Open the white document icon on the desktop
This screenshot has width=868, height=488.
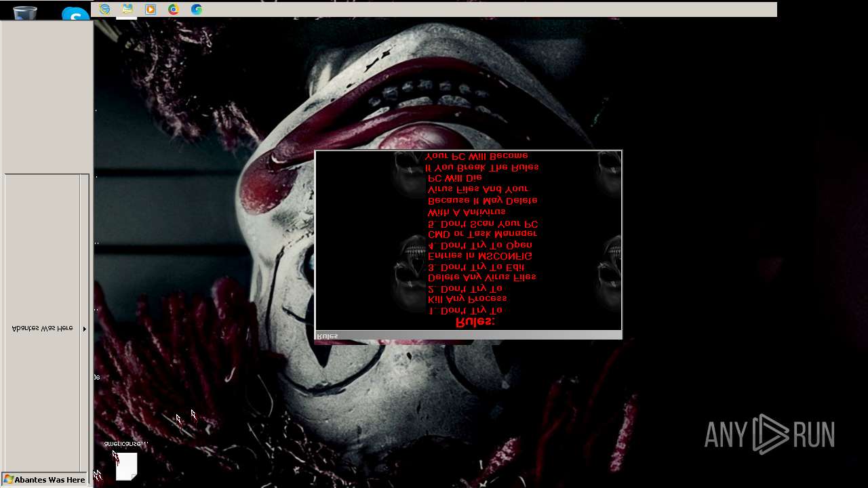click(126, 466)
